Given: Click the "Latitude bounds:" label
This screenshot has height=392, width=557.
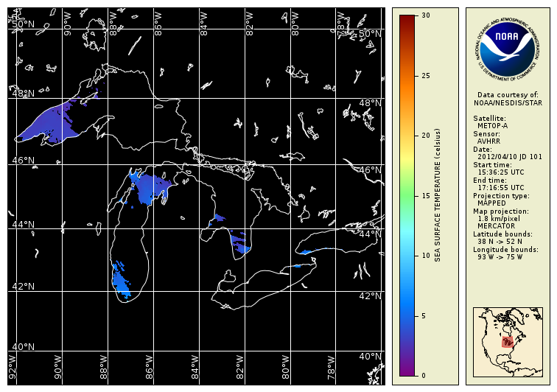Looking at the screenshot, I should coord(502,234).
